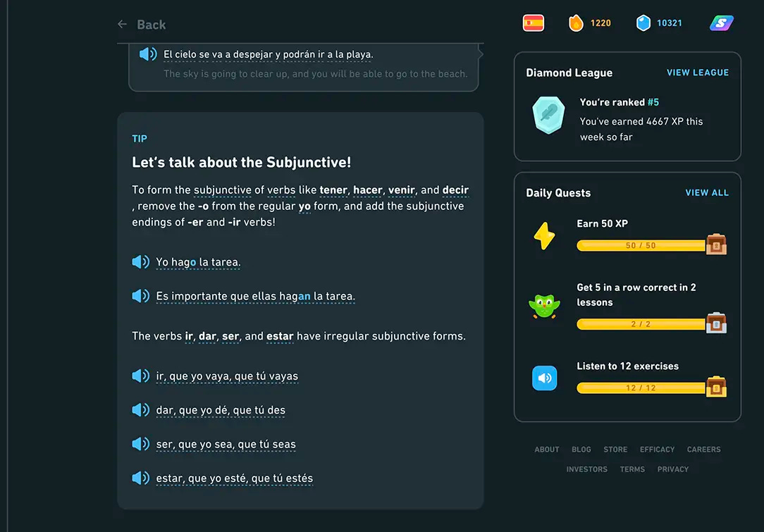Click the Listen to 12 exercises progress bar
The height and width of the screenshot is (532, 764).
pos(641,388)
